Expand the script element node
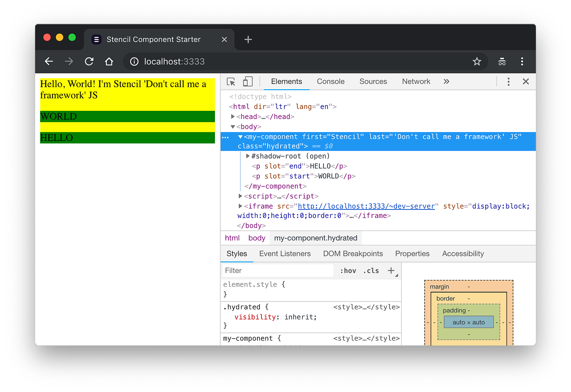This screenshot has height=392, width=571. (241, 196)
